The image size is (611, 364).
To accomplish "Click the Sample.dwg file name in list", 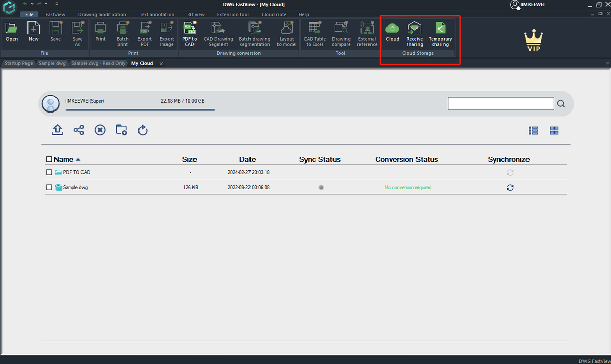I will 75,187.
